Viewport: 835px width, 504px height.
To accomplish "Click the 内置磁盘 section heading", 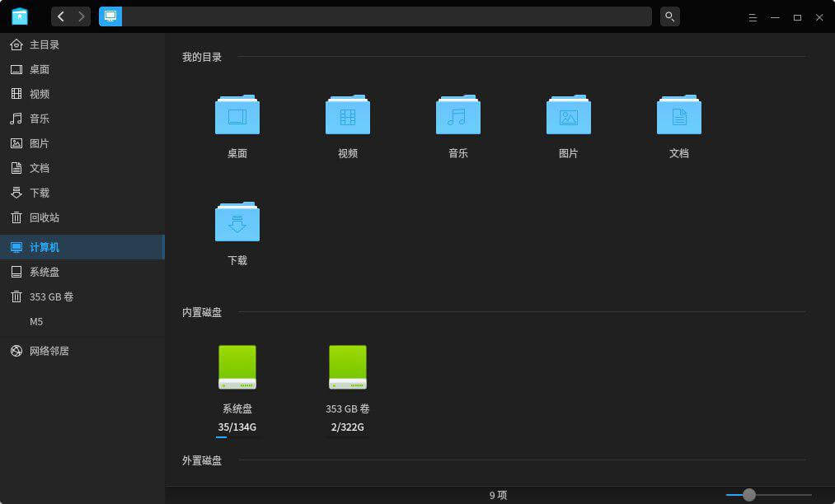I will coord(202,312).
